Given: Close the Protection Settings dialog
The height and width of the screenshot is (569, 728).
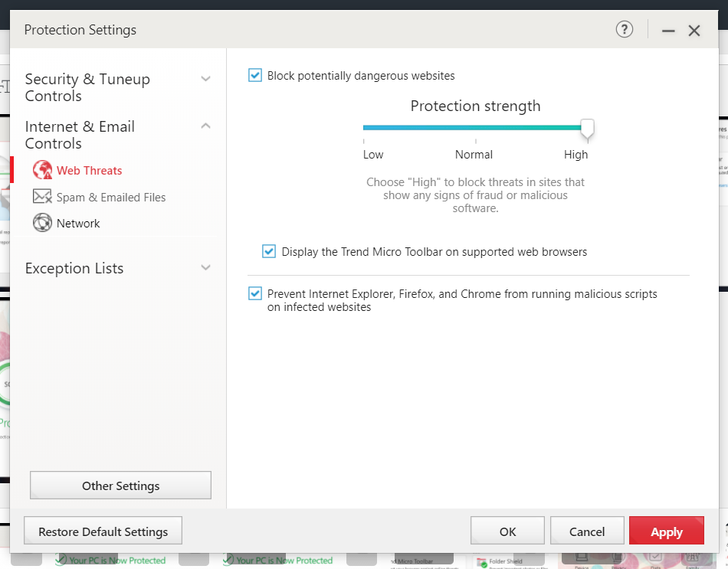Looking at the screenshot, I should click(694, 31).
